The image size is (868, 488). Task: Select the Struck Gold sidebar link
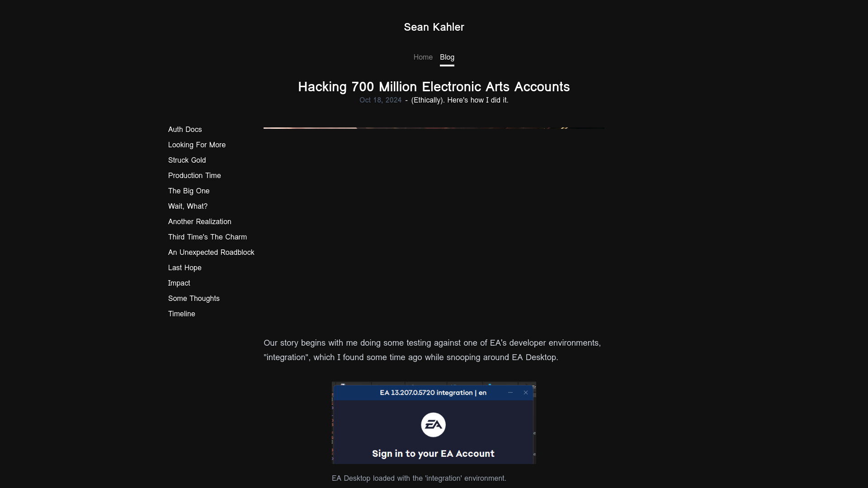(187, 160)
